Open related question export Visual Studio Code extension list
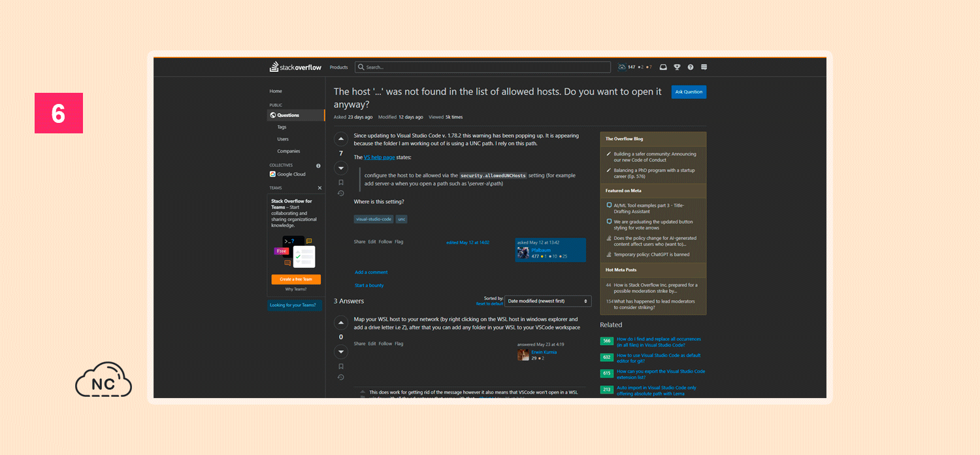Screen dimensions: 980x455 click(661, 374)
